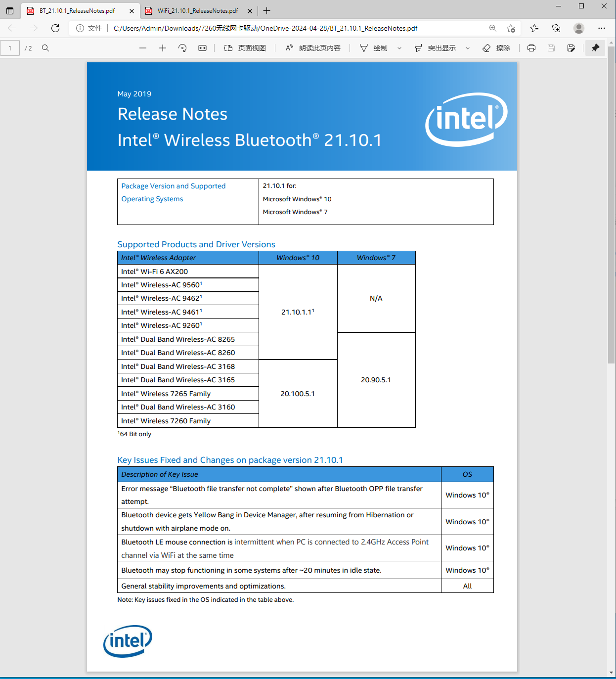Refresh the current page
616x679 pixels.
point(55,28)
